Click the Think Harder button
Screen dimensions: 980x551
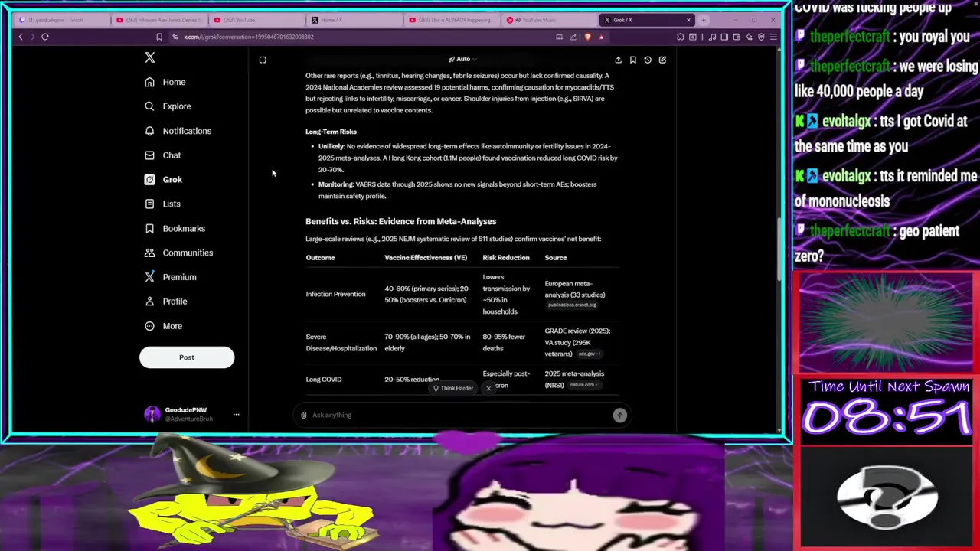453,388
